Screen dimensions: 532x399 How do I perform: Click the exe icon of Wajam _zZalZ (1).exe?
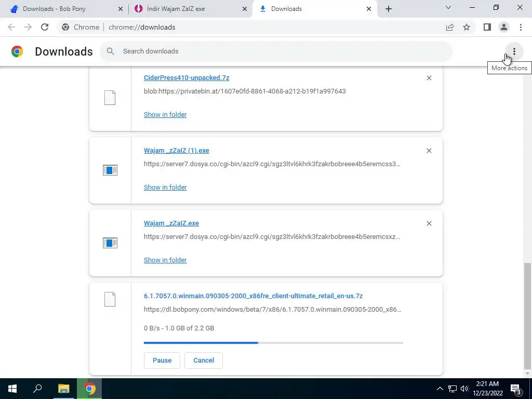click(110, 170)
